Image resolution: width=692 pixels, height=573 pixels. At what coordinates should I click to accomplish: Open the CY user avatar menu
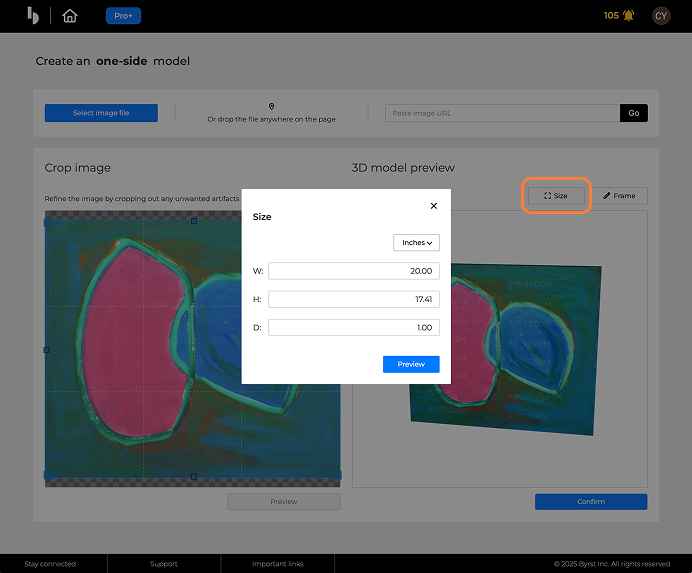661,16
